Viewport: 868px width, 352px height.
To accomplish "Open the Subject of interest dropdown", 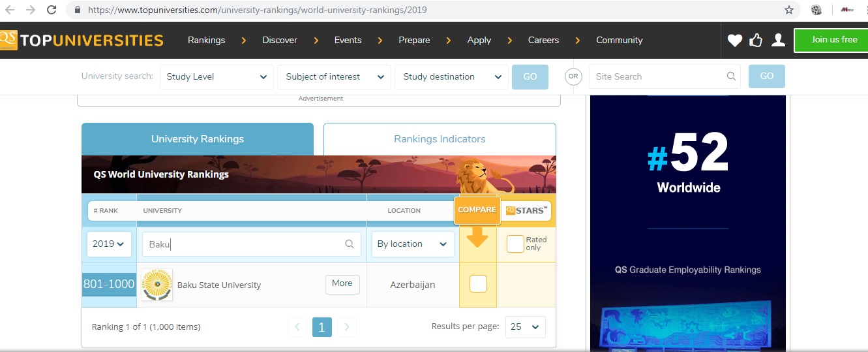I will (x=334, y=76).
